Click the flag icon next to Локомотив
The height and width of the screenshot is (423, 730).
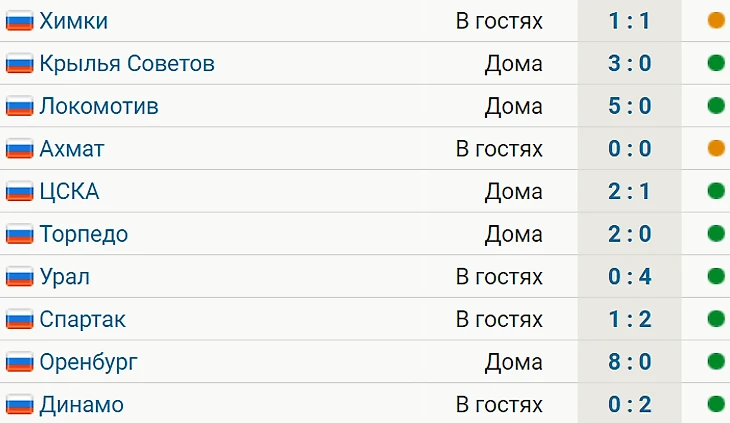[x=20, y=106]
